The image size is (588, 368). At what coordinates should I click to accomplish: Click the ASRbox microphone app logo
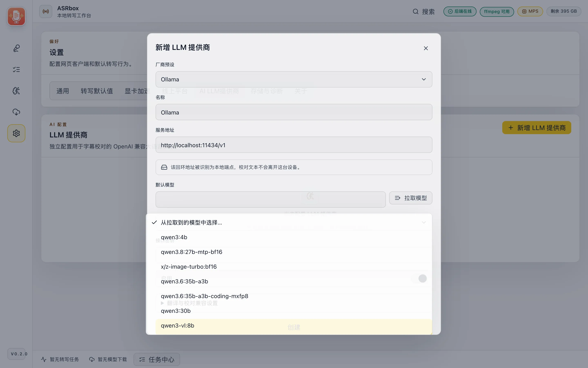(16, 16)
